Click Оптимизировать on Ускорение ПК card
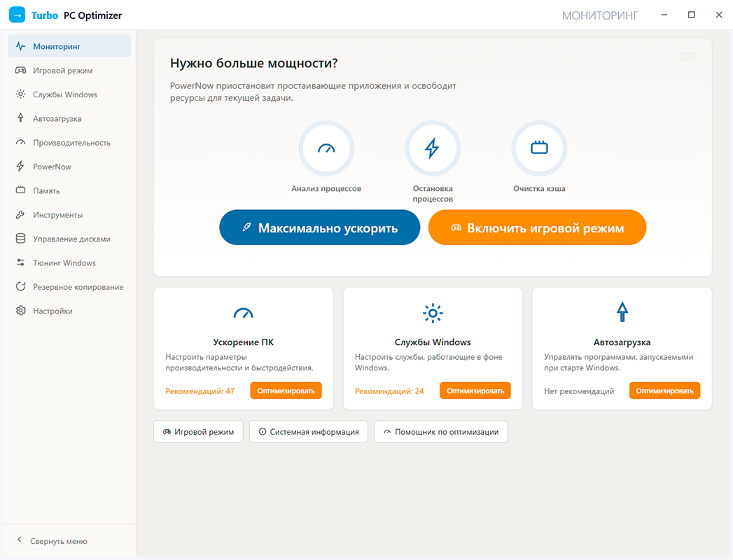The width and height of the screenshot is (733, 560). 286,391
